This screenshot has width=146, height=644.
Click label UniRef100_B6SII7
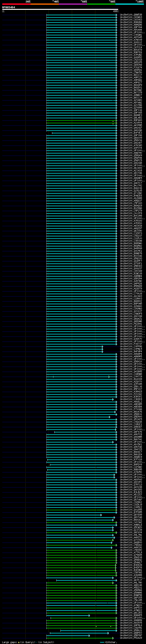click(x=131, y=75)
